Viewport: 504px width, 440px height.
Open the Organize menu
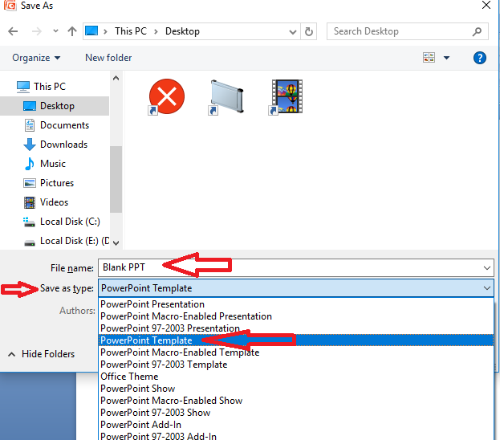[x=36, y=58]
